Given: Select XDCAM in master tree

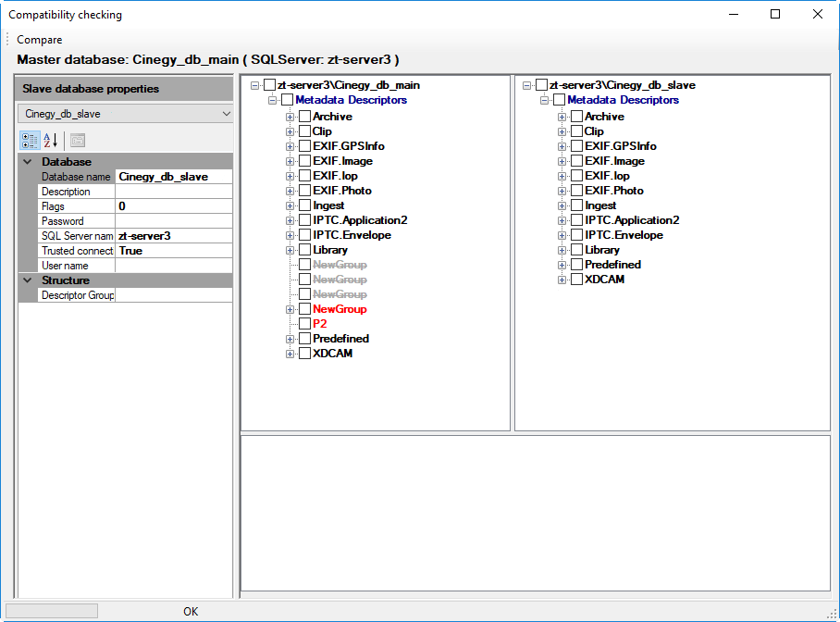Looking at the screenshot, I should (333, 354).
